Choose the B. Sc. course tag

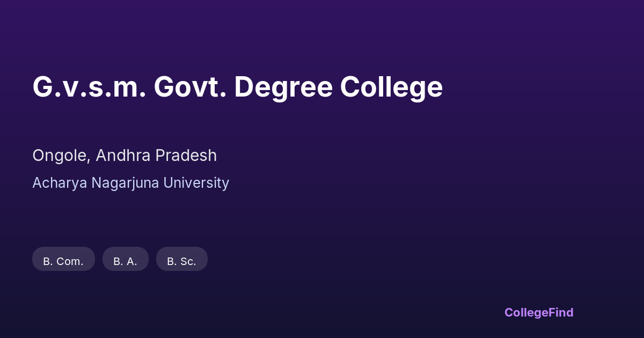(181, 261)
